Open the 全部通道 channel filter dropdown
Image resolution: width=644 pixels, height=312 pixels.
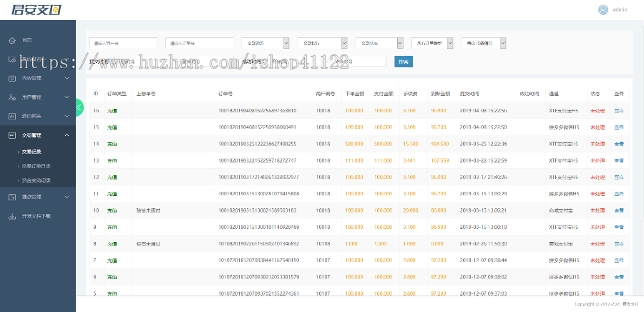[265, 43]
